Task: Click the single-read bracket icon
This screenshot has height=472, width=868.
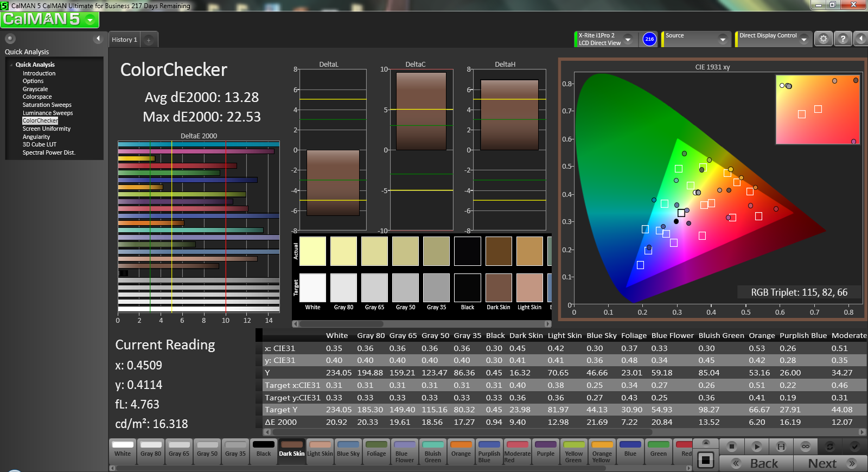Action: [781, 447]
